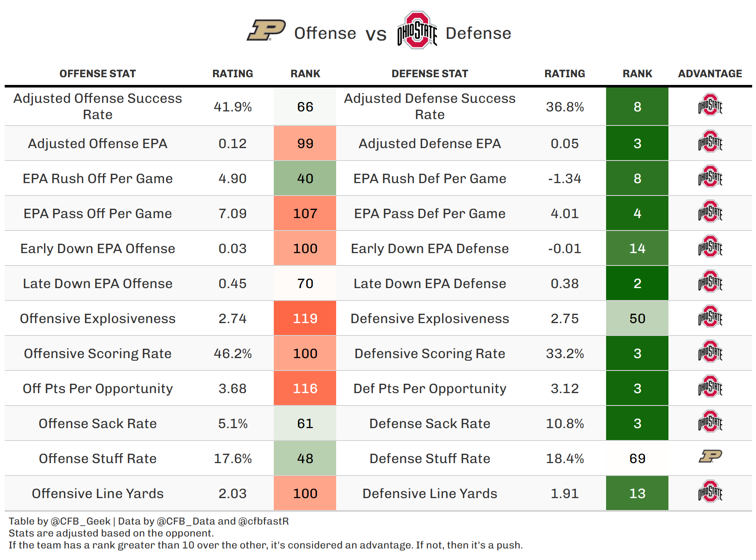Click the DEFENSE STAT column header

coord(430,74)
